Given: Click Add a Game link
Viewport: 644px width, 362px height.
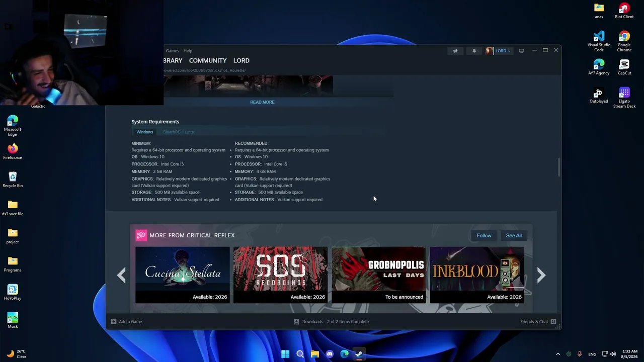Looking at the screenshot, I should (x=130, y=322).
